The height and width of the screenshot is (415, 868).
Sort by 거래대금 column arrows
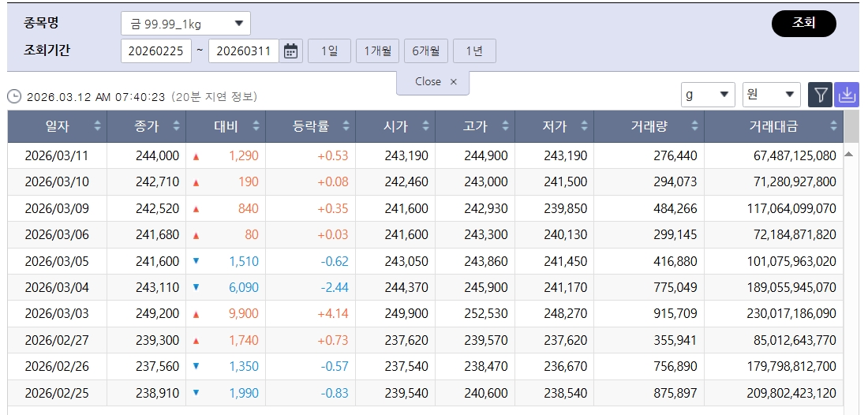834,126
